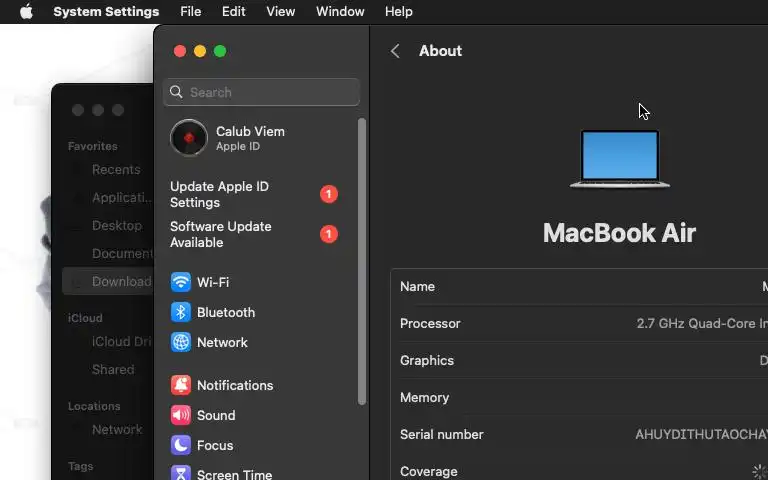
Task: Open the Help menu
Action: point(399,11)
